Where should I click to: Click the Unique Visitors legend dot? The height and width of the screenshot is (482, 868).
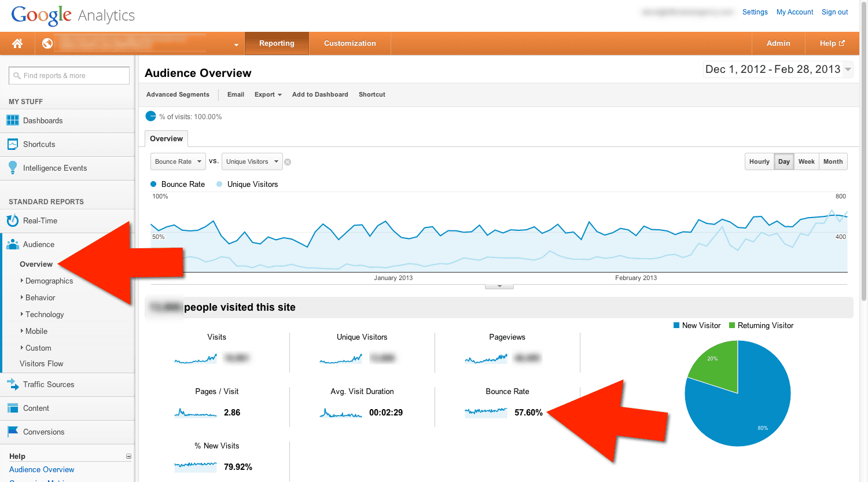coord(219,184)
